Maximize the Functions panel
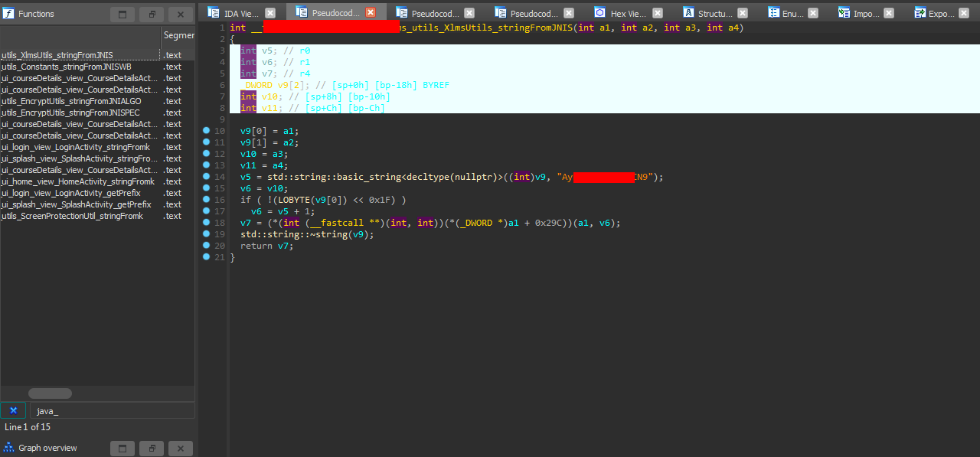 point(122,15)
